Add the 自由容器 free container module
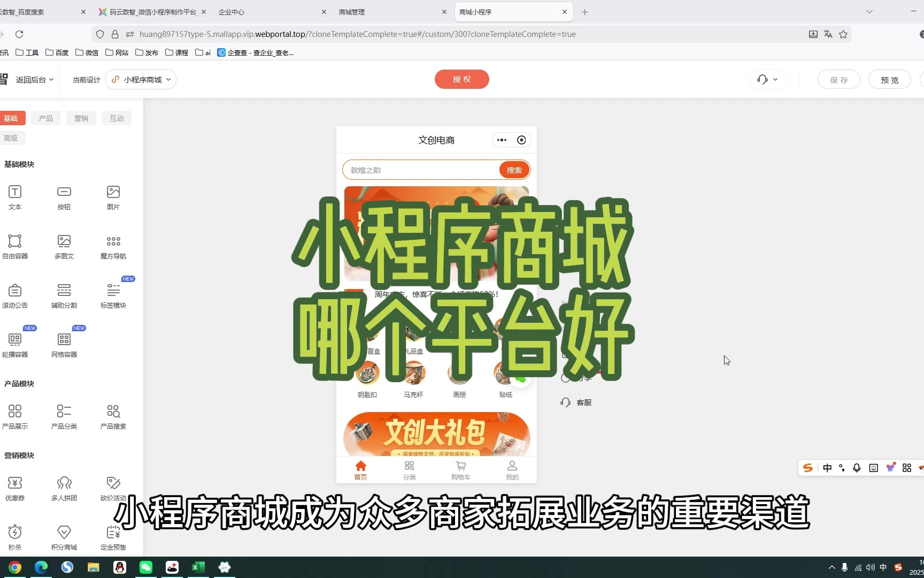This screenshot has height=578, width=924. point(15,247)
